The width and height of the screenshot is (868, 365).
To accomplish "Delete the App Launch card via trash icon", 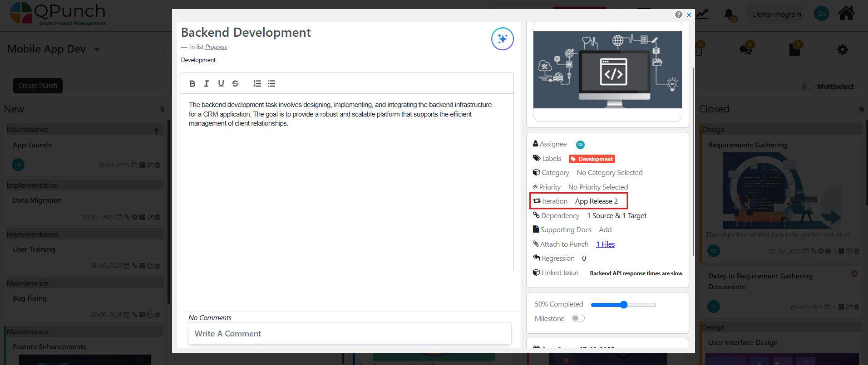I will click(x=158, y=165).
